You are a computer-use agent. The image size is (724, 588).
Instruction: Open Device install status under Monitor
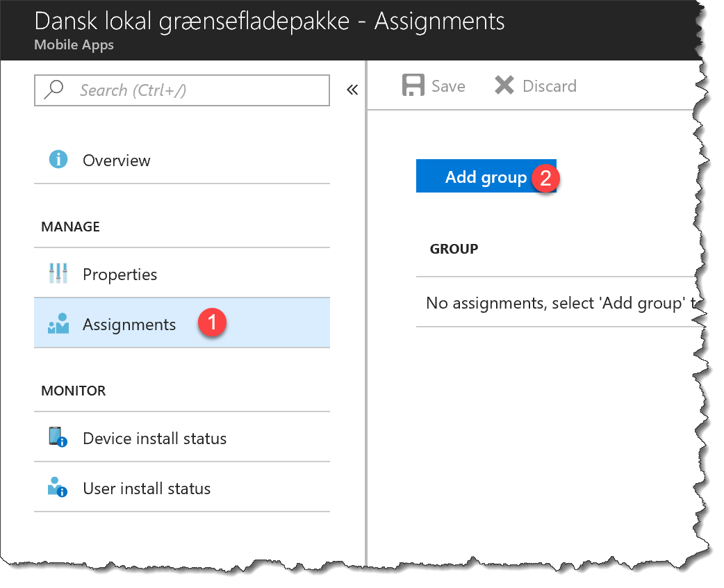(155, 439)
